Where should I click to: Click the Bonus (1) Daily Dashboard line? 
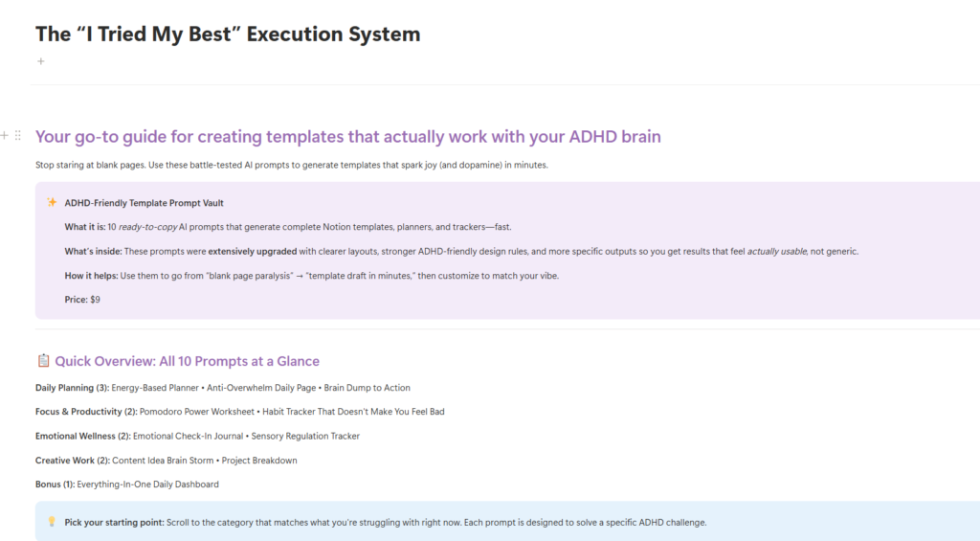click(x=127, y=485)
